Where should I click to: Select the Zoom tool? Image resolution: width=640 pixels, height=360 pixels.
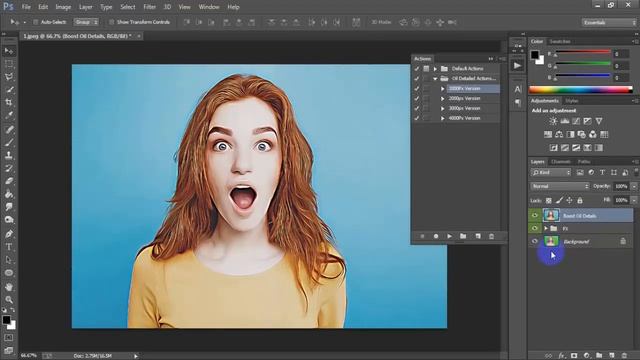coord(9,300)
